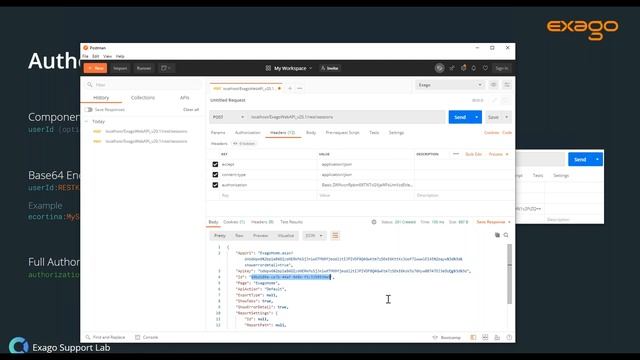Show the 9 hidden headers

(x=244, y=144)
